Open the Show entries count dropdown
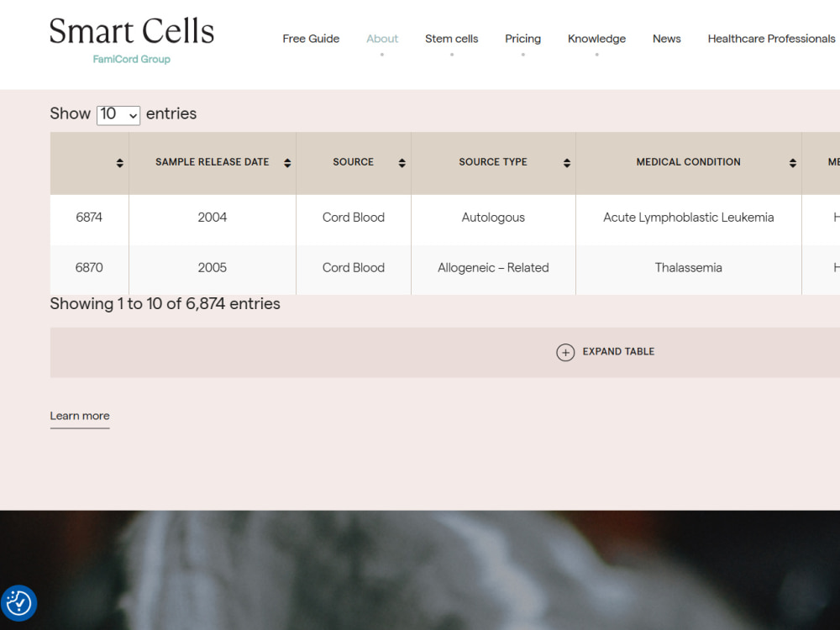 pos(118,115)
